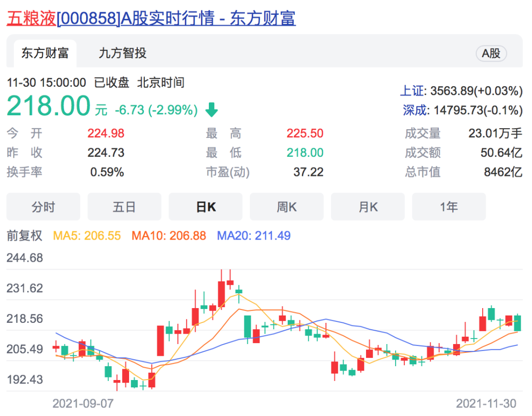The image size is (532, 416).
Task: Click the A股 market badge
Action: tap(491, 54)
